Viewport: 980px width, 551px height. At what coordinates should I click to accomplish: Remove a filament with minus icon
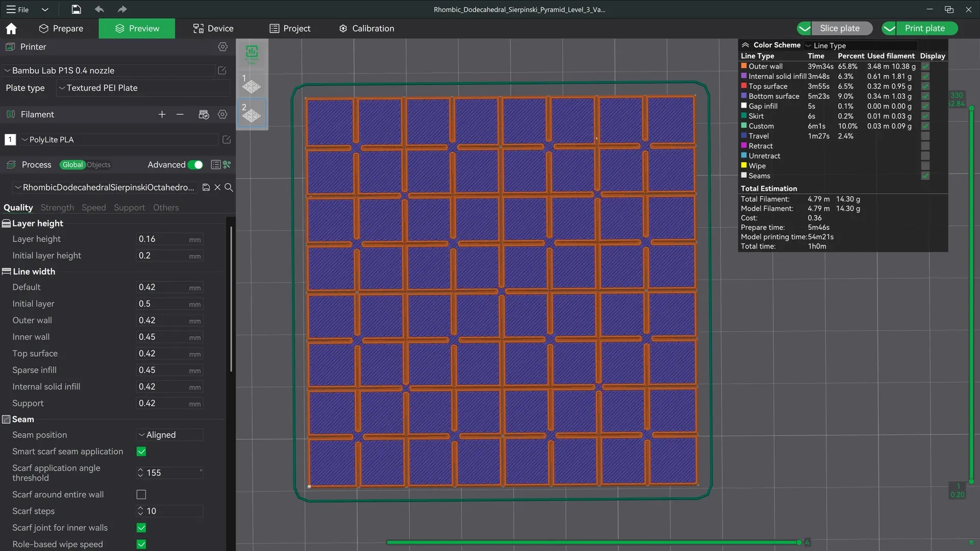180,114
